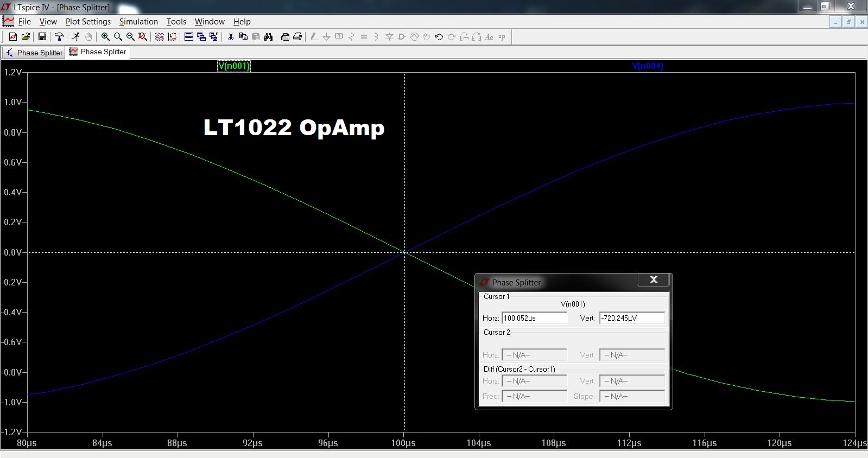Click the Paste clipboard icon
868x458 pixels.
256,37
